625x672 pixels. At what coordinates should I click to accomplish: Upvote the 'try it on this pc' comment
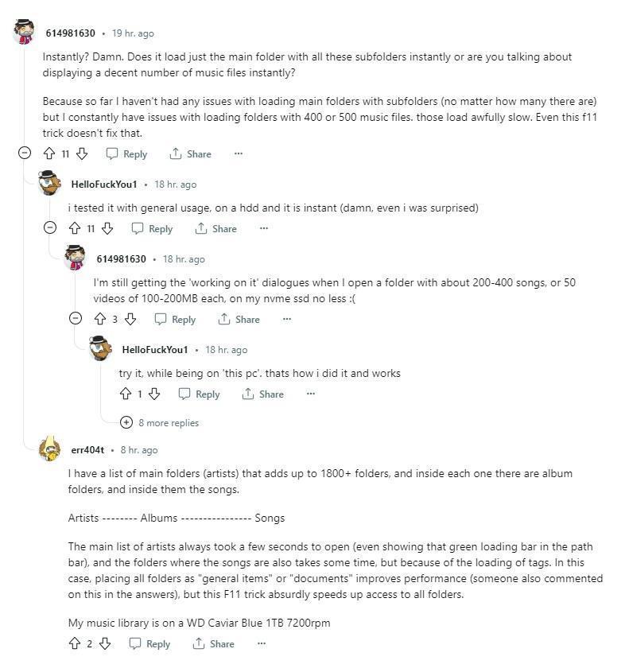[125, 394]
